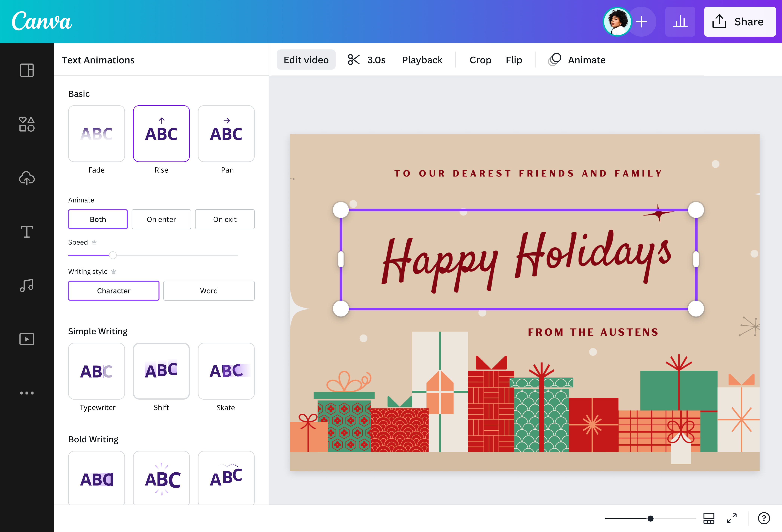This screenshot has width=782, height=532.
Task: Open the Videos panel
Action: pyautogui.click(x=27, y=339)
